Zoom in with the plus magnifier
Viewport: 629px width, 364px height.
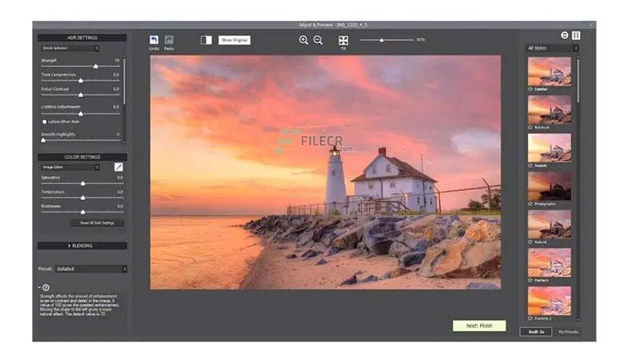[304, 40]
